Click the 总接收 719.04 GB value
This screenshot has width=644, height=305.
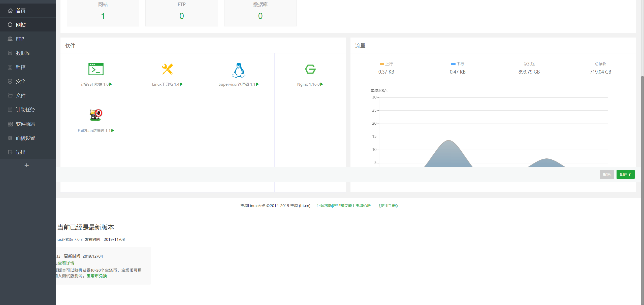click(600, 72)
